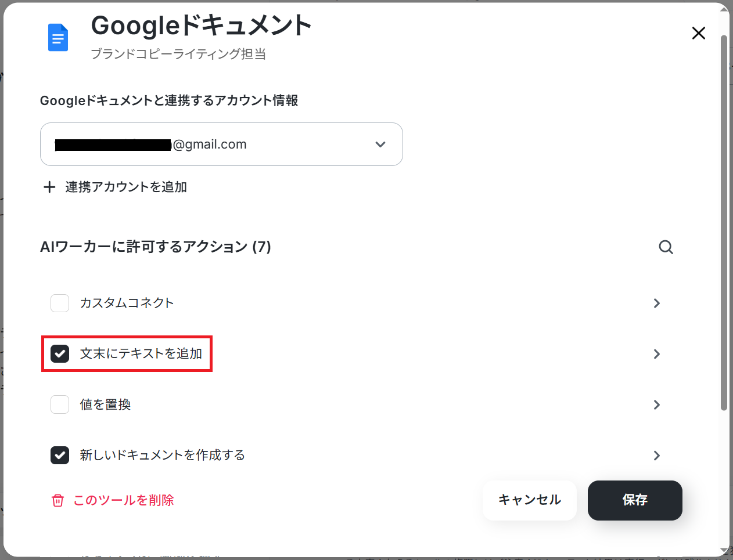Close the Googleドキュメント dialog with X
733x560 pixels.
coord(699,33)
